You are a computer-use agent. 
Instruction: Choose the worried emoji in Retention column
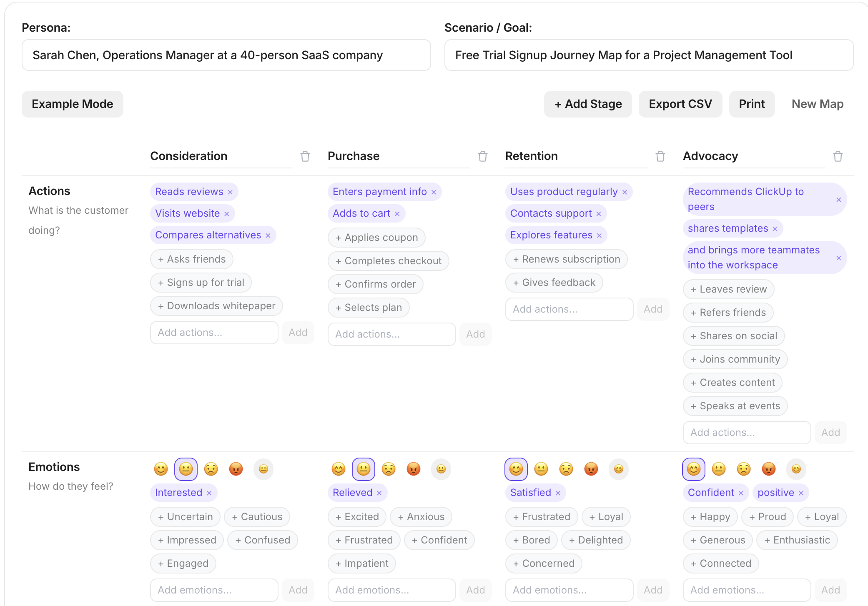(x=566, y=469)
